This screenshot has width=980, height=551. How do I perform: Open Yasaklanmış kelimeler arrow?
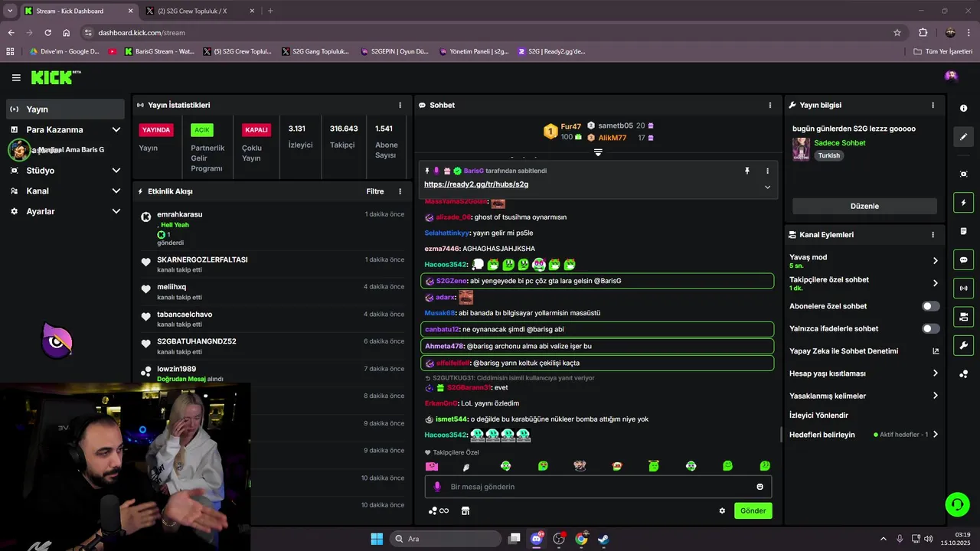point(935,396)
